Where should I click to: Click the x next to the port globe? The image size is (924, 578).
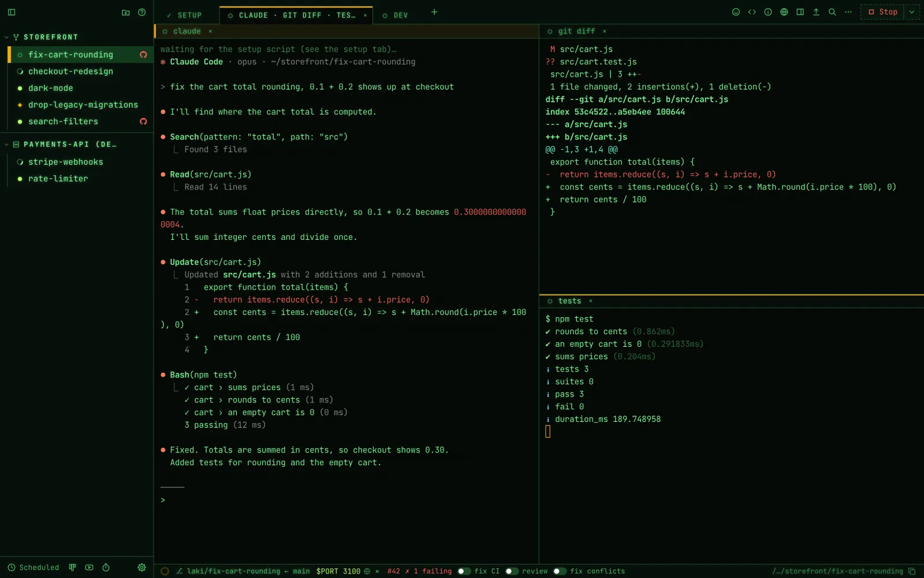(377, 571)
